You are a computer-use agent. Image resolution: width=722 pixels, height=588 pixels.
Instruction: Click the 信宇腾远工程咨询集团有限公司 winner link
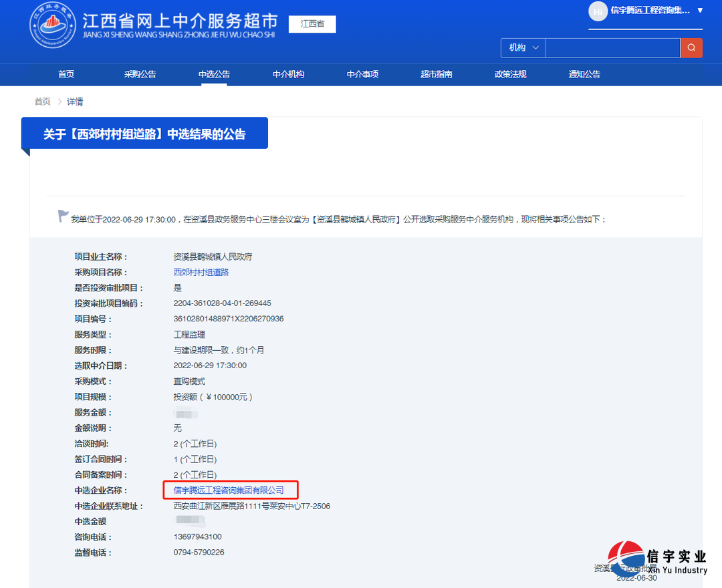pos(230,490)
